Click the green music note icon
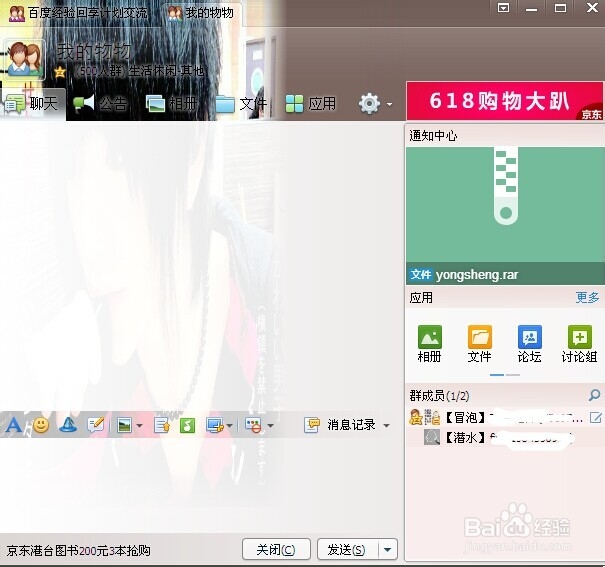 click(x=188, y=425)
